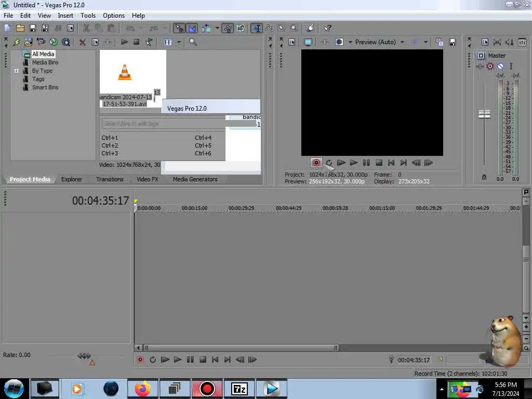Mute the Master bus
This screenshot has width=532, height=399.
500,66
